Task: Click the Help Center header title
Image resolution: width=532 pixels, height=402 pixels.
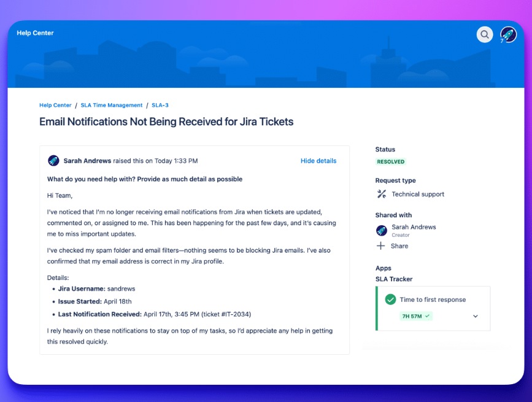Action: [35, 33]
